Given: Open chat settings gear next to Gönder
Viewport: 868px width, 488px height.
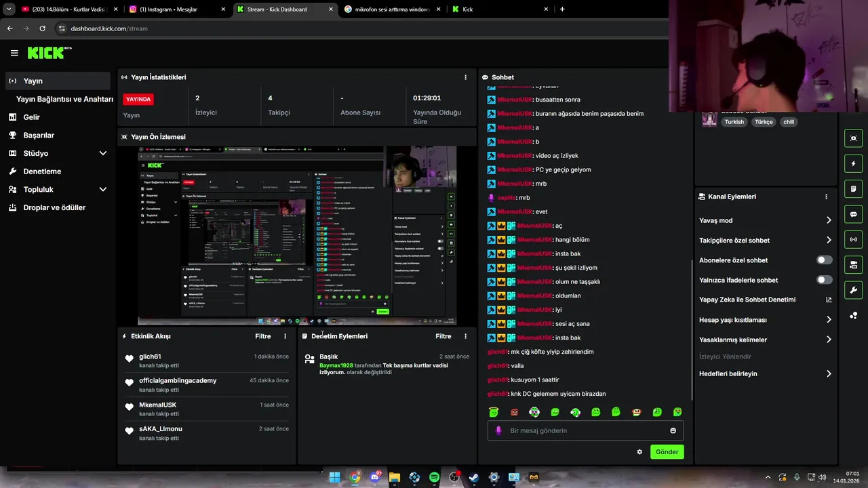Looking at the screenshot, I should (x=639, y=452).
